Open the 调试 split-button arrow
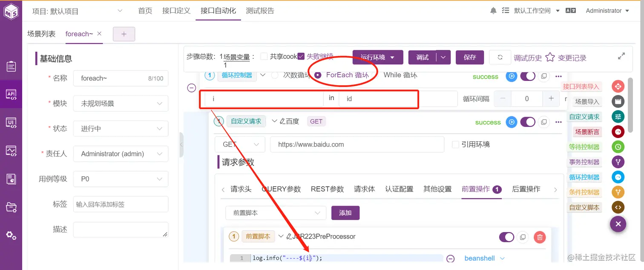 click(x=443, y=57)
